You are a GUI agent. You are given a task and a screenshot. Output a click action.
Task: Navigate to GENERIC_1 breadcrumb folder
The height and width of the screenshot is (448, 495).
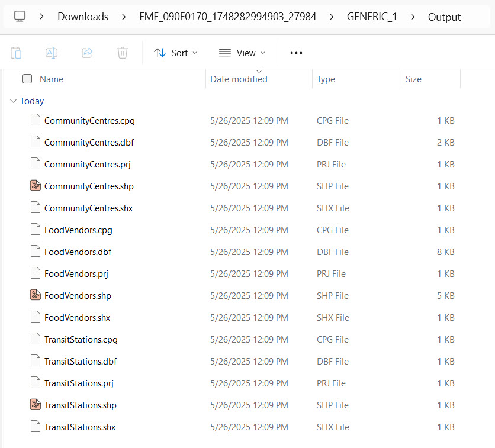[372, 17]
